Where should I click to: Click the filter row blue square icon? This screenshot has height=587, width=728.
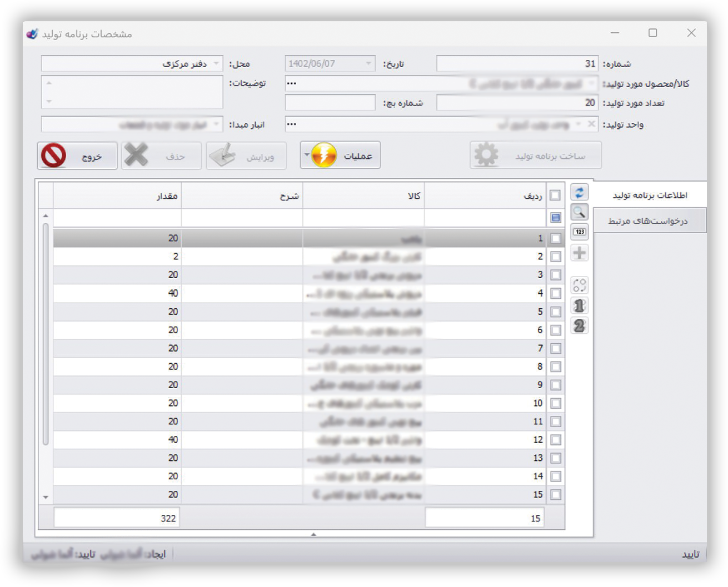point(555,218)
